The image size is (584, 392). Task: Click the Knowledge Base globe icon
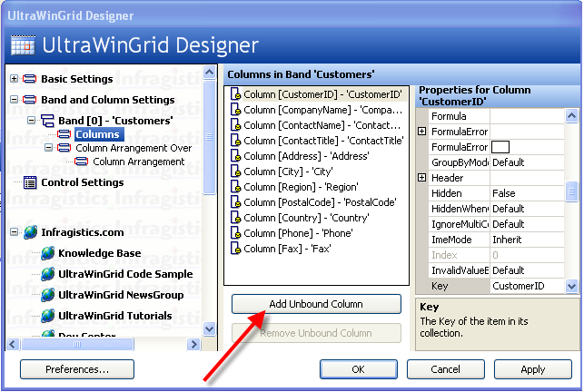point(48,253)
